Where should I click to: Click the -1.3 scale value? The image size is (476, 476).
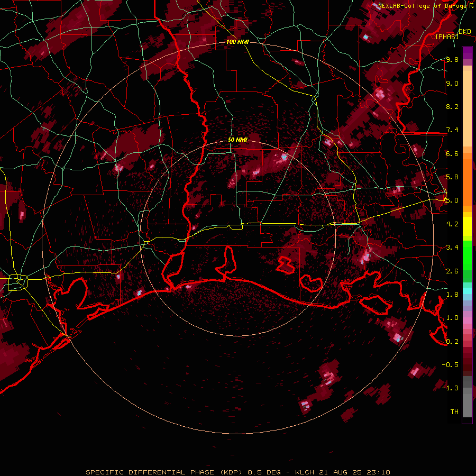tap(450, 388)
